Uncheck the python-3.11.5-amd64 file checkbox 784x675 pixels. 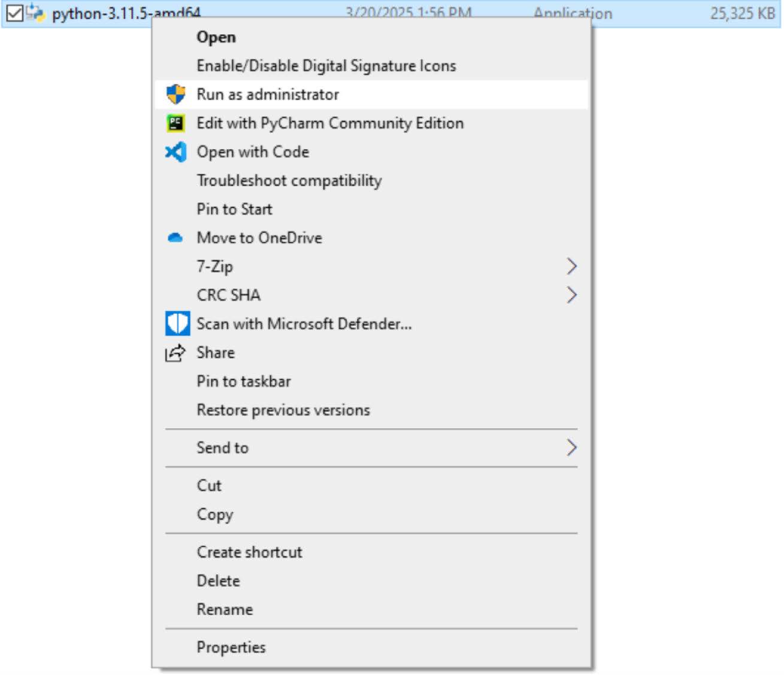click(x=14, y=13)
